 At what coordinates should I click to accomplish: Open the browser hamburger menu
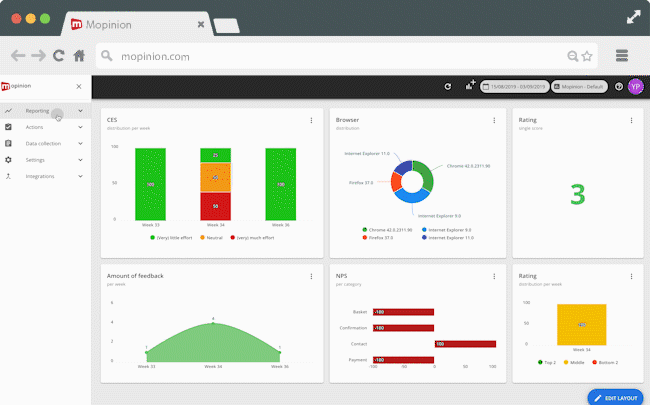pyautogui.click(x=622, y=56)
